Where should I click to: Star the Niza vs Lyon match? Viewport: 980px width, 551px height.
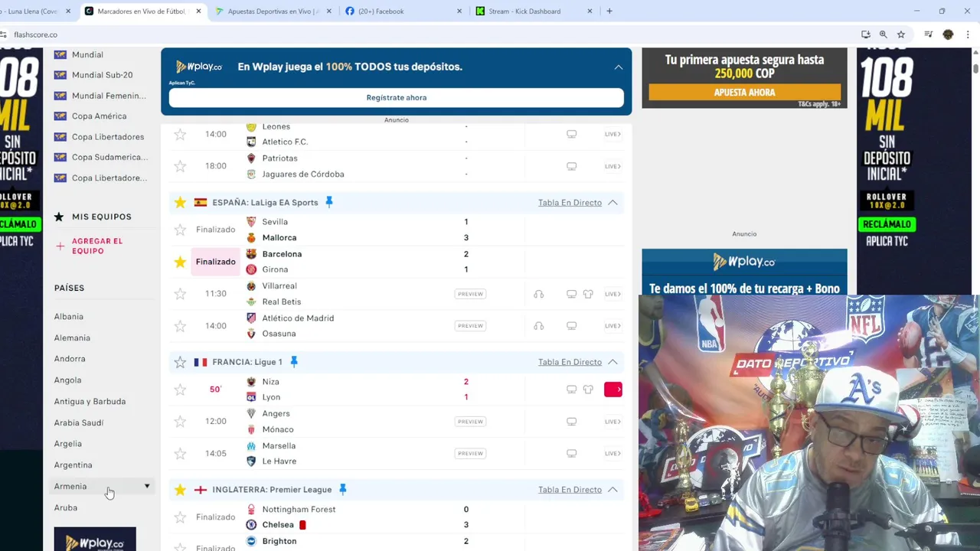click(180, 390)
